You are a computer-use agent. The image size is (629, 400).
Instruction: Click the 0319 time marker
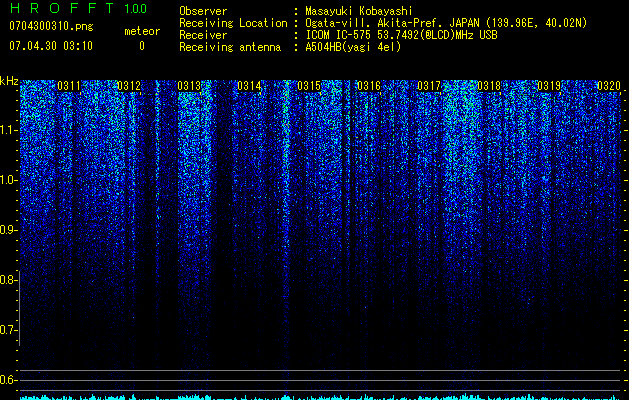pos(549,86)
